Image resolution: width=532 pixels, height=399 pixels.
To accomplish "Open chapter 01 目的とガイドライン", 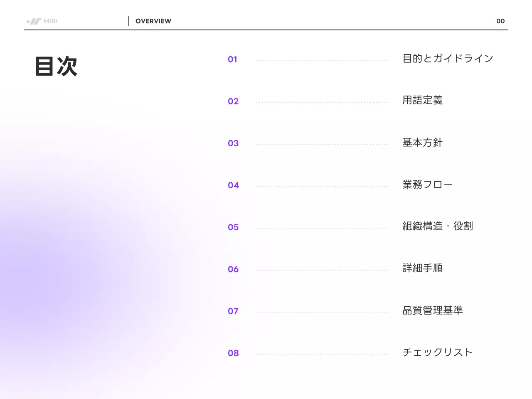I will [x=448, y=59].
